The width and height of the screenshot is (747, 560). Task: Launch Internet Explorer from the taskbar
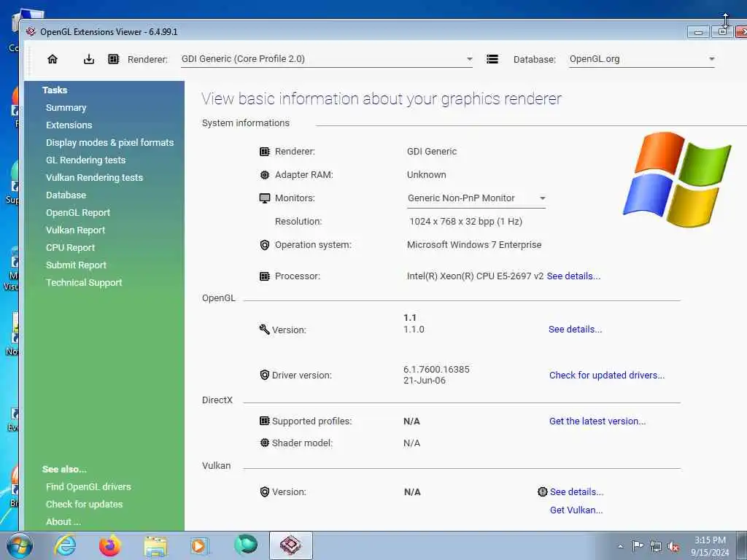click(65, 545)
